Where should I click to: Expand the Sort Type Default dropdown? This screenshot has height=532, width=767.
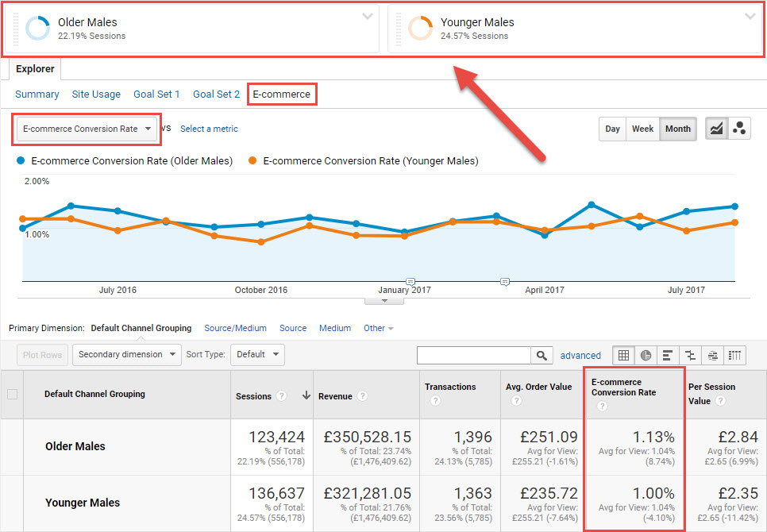coord(257,355)
